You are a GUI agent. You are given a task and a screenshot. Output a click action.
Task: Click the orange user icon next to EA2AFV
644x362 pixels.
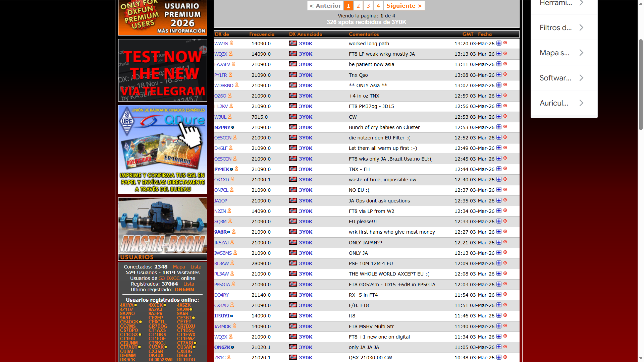point(233,64)
